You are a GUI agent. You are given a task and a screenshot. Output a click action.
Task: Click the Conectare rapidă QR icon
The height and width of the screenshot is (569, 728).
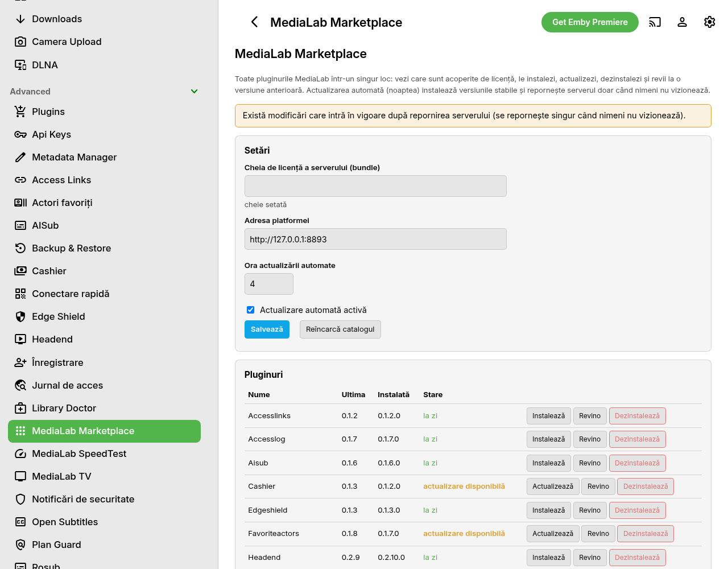coord(20,294)
